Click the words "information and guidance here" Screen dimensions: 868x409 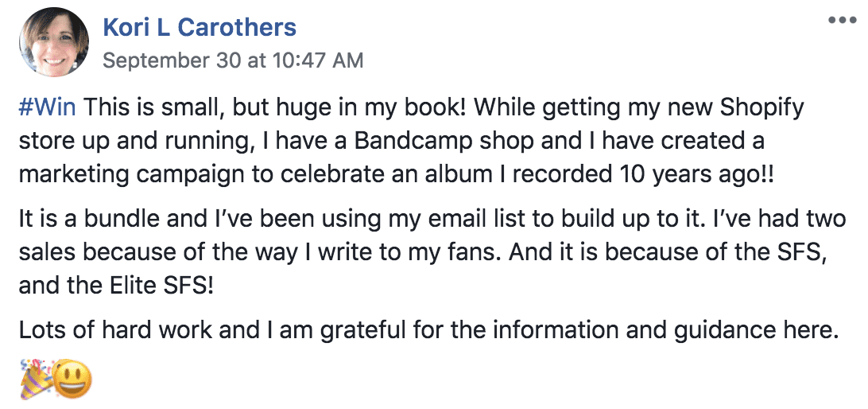coord(663,331)
